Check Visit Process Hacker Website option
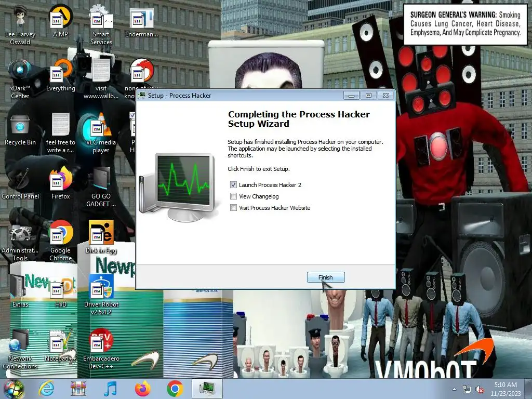The width and height of the screenshot is (532, 399). (x=233, y=208)
